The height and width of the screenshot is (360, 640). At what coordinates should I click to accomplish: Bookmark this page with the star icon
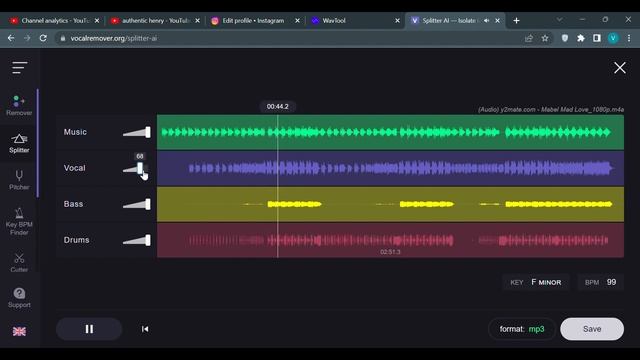545,38
